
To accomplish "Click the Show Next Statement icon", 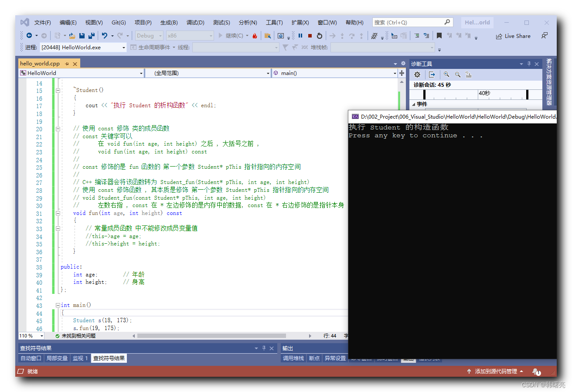I will 333,36.
